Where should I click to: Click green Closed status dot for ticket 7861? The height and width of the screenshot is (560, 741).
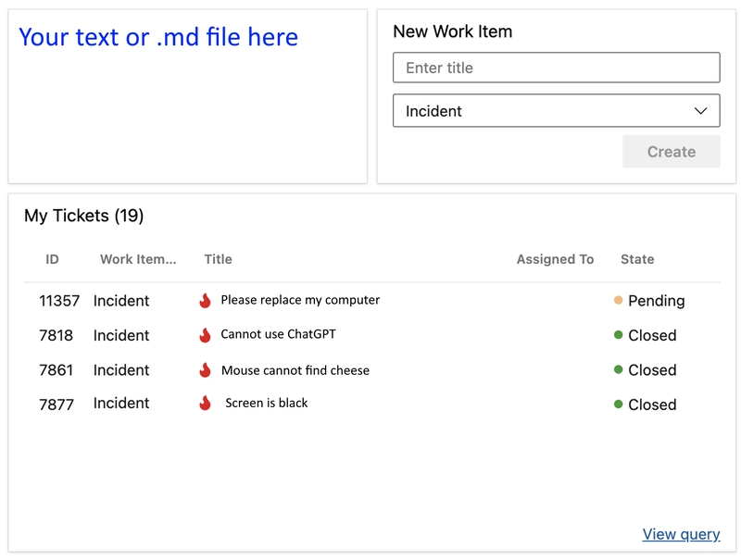[x=618, y=369]
